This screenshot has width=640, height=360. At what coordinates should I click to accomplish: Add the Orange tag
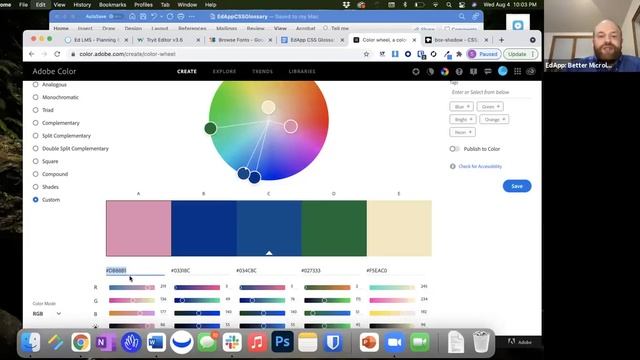click(x=494, y=119)
